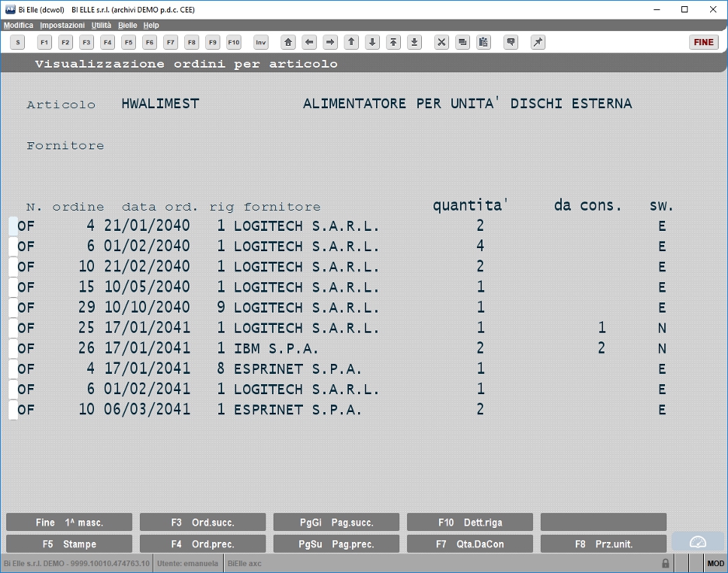Image resolution: width=728 pixels, height=573 pixels.
Task: Click the left arrow toolbar icon
Action: (x=309, y=42)
